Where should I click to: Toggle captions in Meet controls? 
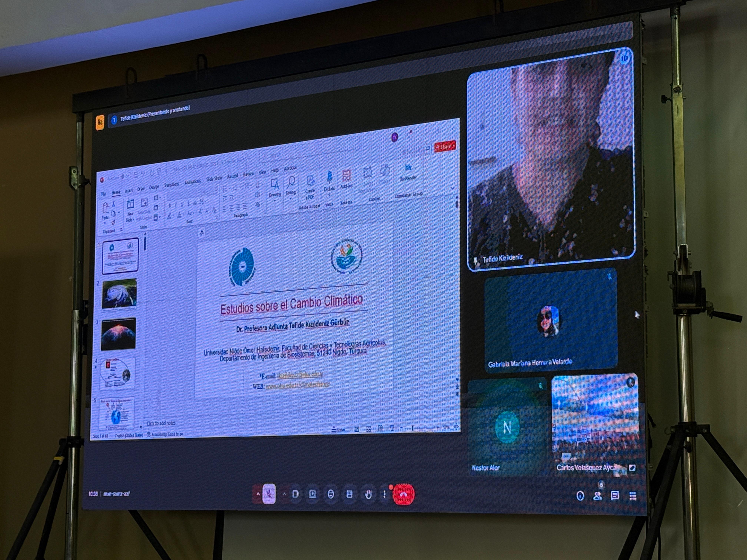pos(350,494)
